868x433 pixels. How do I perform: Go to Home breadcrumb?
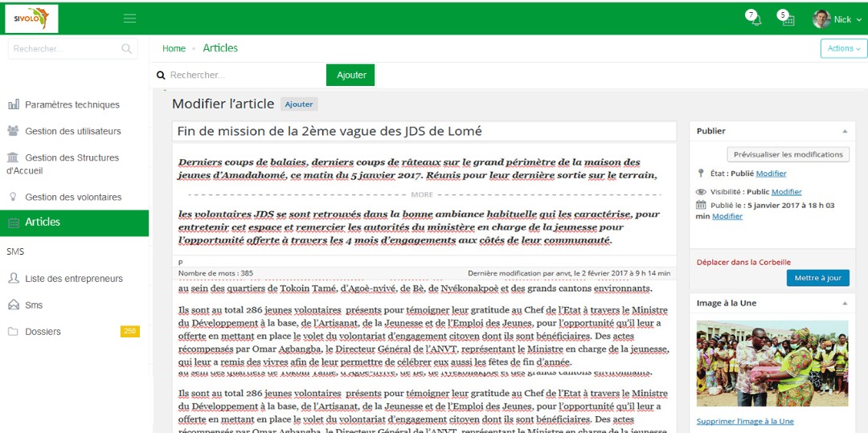click(x=174, y=49)
